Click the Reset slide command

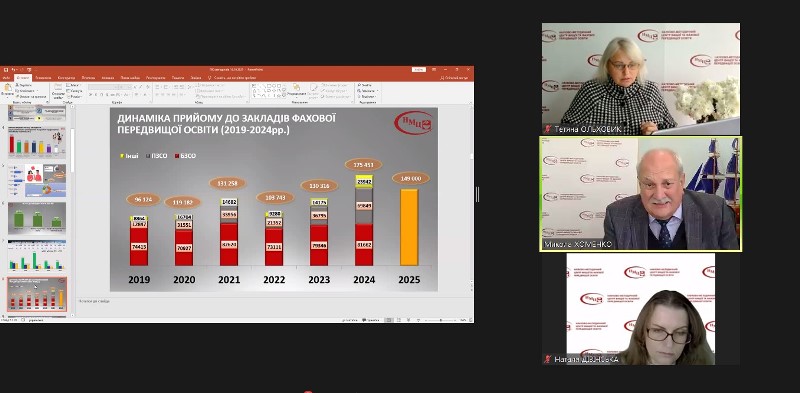(x=74, y=91)
